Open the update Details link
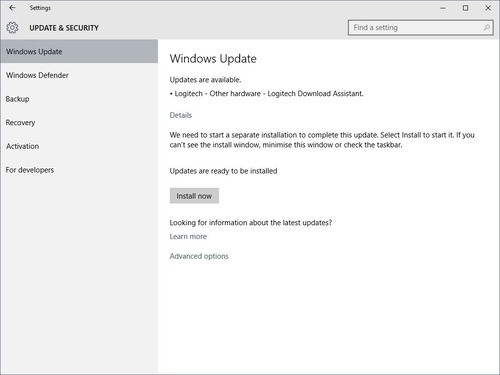This screenshot has width=500, height=375. click(x=181, y=115)
